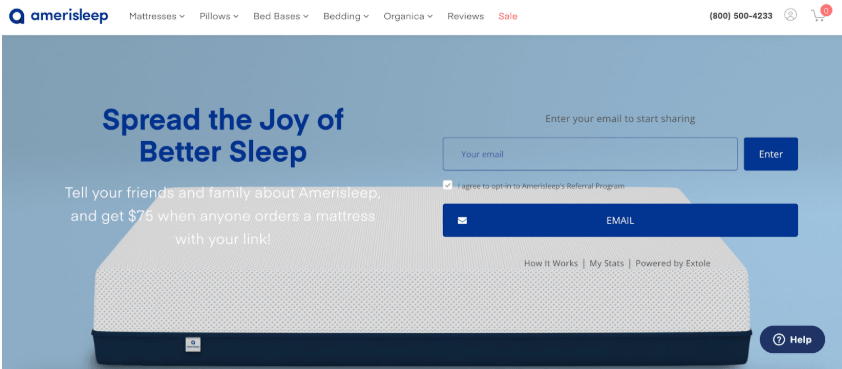Open the My Stats link

click(x=607, y=263)
